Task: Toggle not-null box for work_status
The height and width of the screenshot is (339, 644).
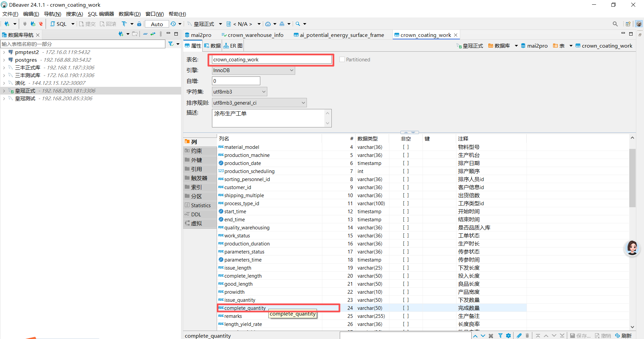Action: (406, 236)
